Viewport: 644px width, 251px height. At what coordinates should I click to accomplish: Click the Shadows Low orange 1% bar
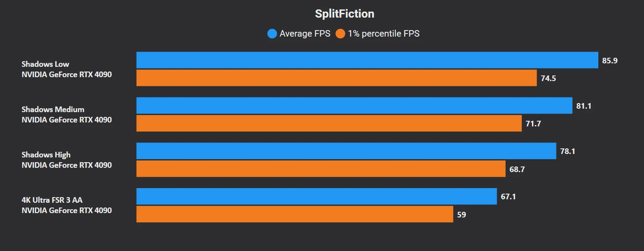[x=337, y=78]
